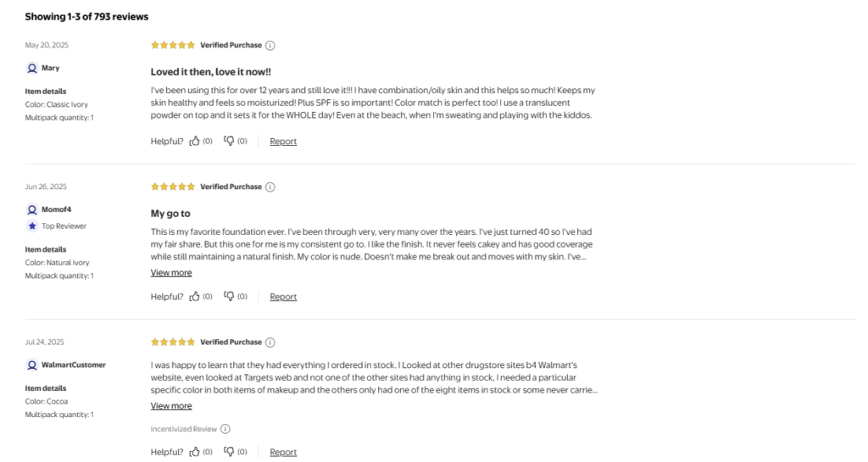The width and height of the screenshot is (868, 462).
Task: Click WalmartCustomer's profile avatar icon
Action: (x=32, y=365)
